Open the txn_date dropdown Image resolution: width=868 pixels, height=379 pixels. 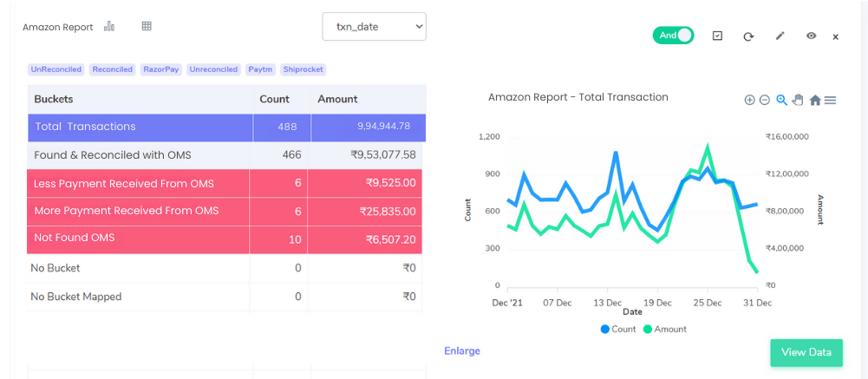coord(375,27)
